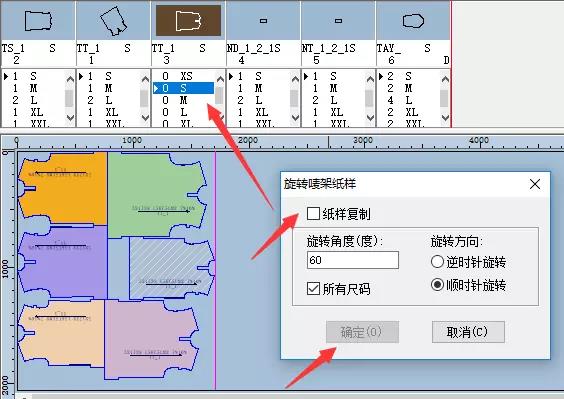Click the up arrow in NT_1_2_1S size list
564x399 pixels.
point(370,79)
